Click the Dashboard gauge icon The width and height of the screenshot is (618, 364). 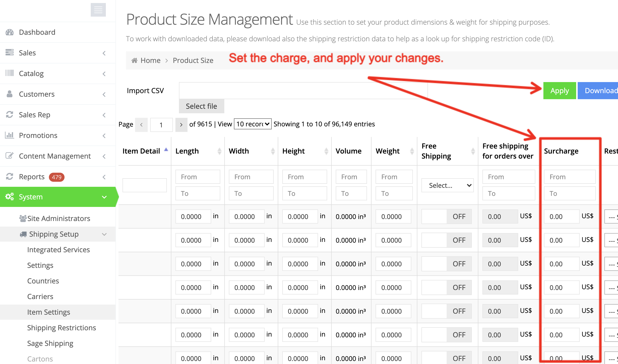[x=10, y=32]
